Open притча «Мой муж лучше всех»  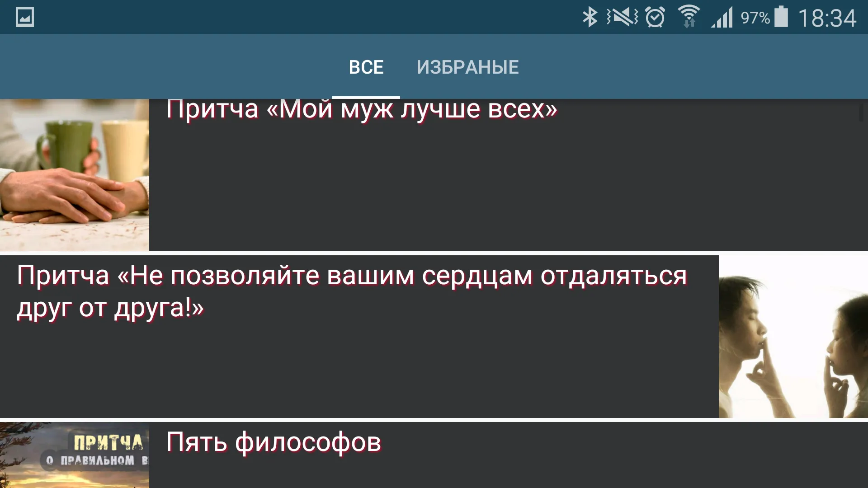434,173
